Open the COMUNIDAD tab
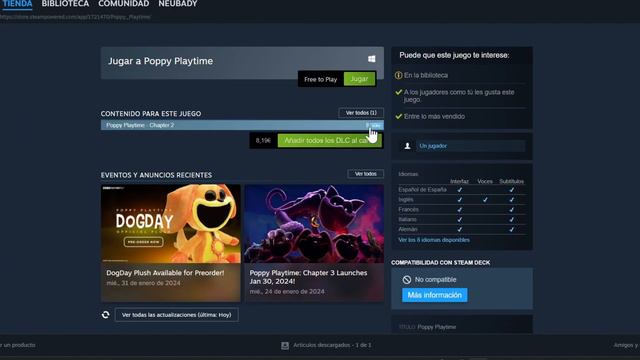The width and height of the screenshot is (640, 360). pyautogui.click(x=124, y=4)
